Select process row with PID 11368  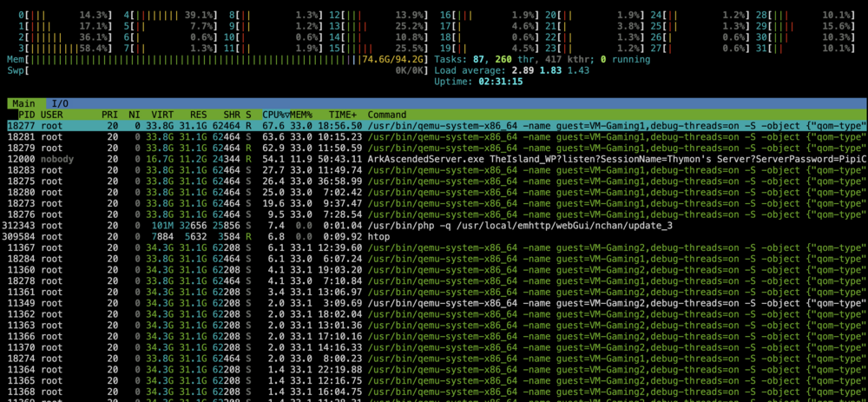[437, 392]
